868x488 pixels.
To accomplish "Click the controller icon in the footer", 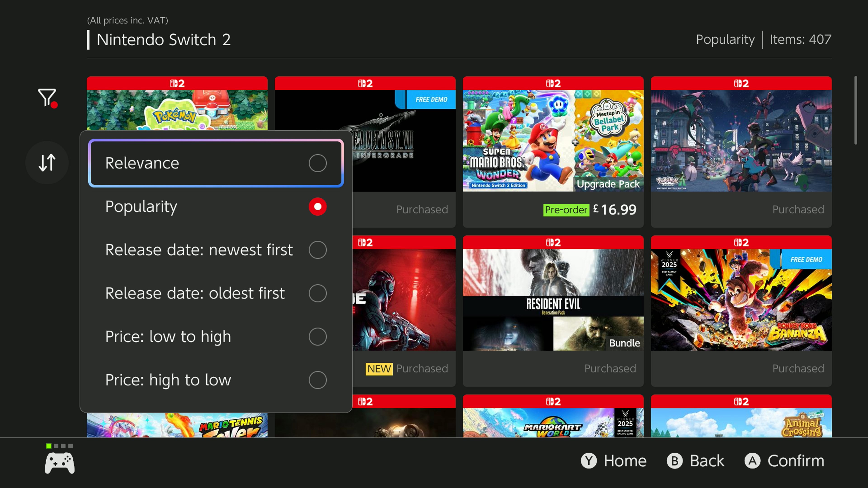I will pos(60,463).
